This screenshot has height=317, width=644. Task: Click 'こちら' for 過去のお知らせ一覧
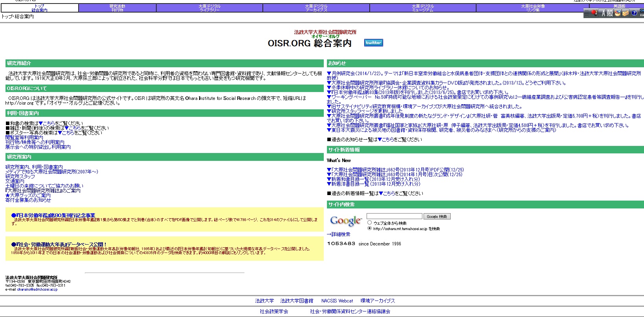pos(385,140)
